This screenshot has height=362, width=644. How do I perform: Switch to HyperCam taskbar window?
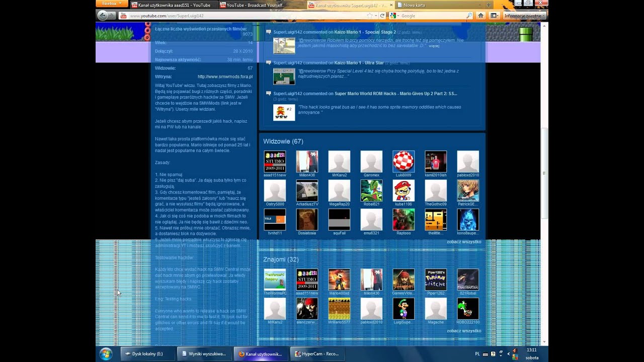tap(318, 354)
